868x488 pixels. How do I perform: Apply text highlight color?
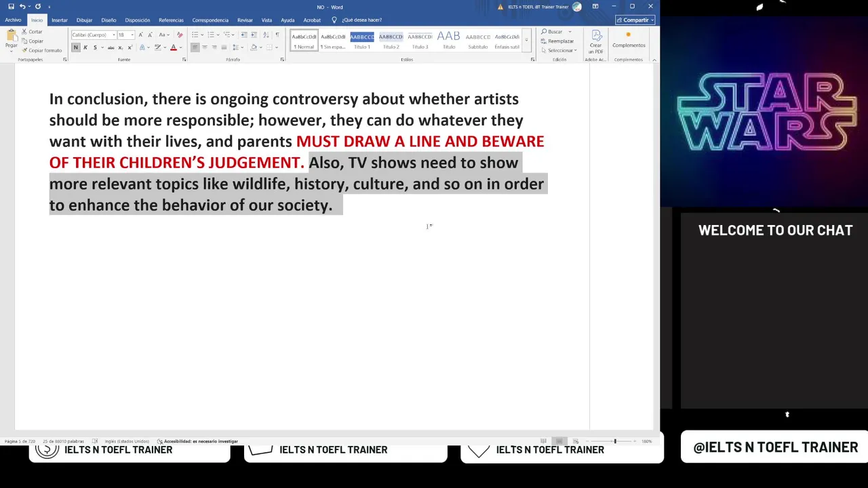[x=157, y=47]
